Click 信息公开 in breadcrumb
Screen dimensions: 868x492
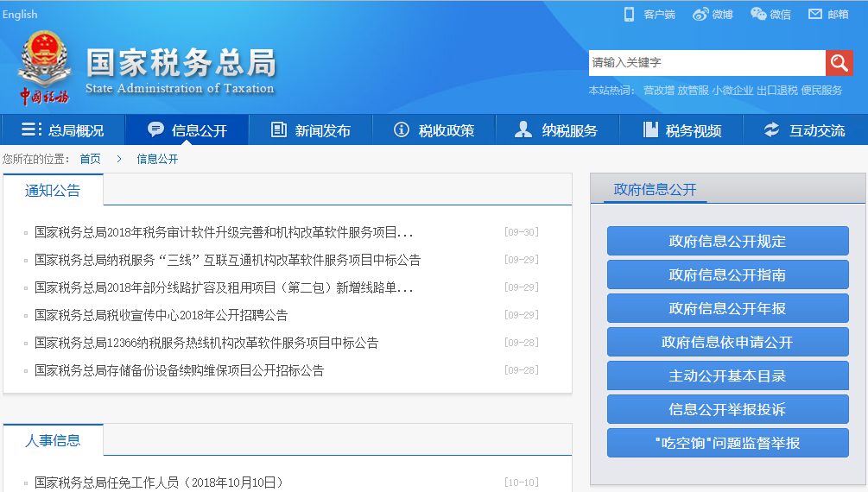tap(157, 160)
